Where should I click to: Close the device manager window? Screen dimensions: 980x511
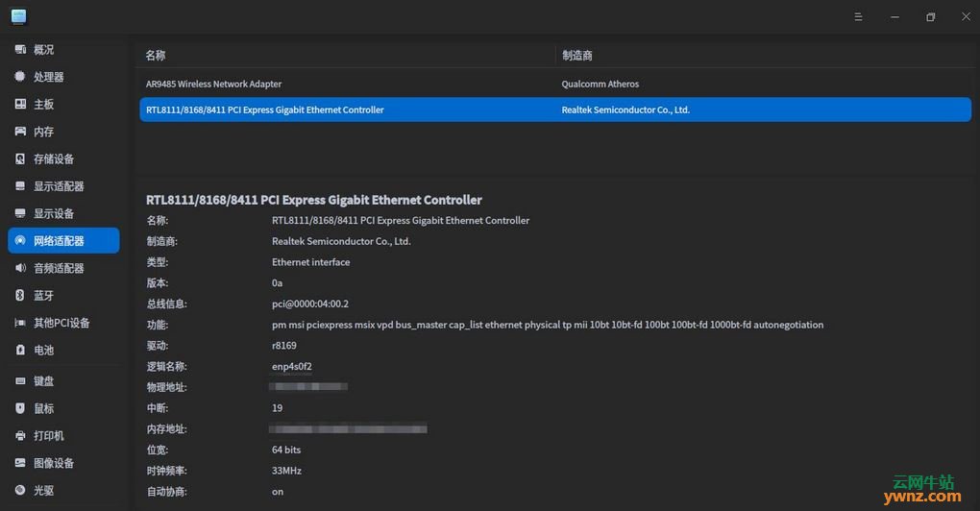click(x=967, y=17)
